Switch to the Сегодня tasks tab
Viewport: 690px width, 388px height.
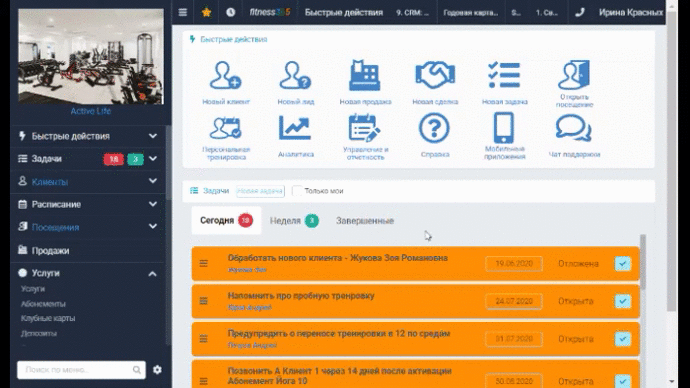(x=226, y=220)
